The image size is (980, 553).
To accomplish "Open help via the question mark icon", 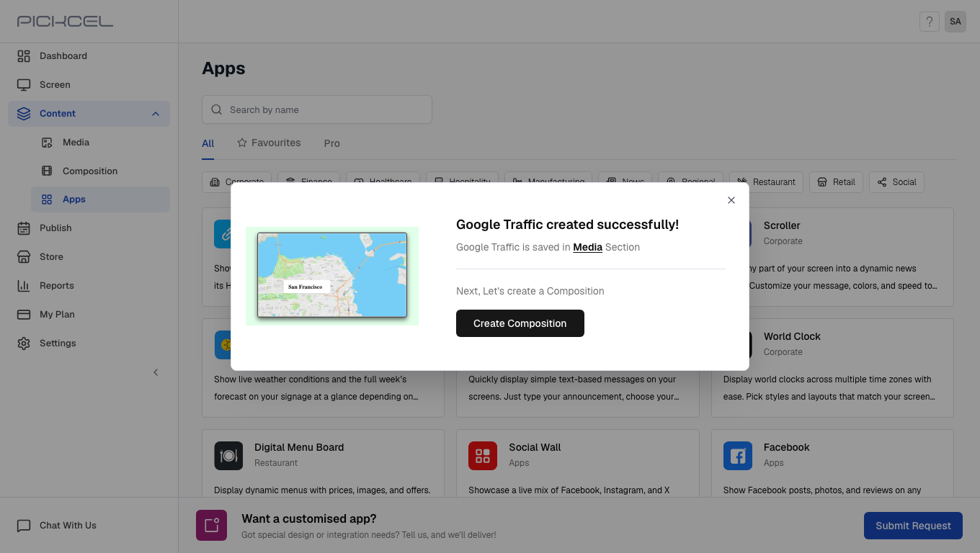I will coord(930,22).
